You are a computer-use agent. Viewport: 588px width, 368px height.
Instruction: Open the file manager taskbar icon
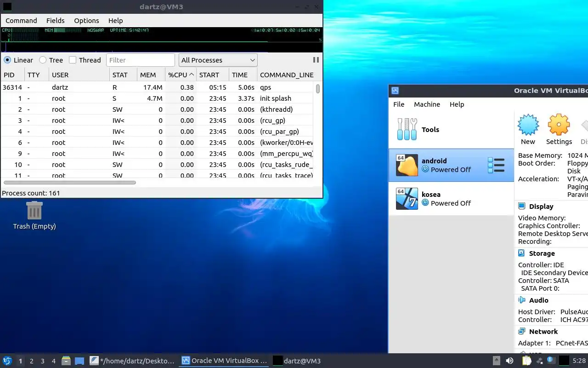pos(66,361)
